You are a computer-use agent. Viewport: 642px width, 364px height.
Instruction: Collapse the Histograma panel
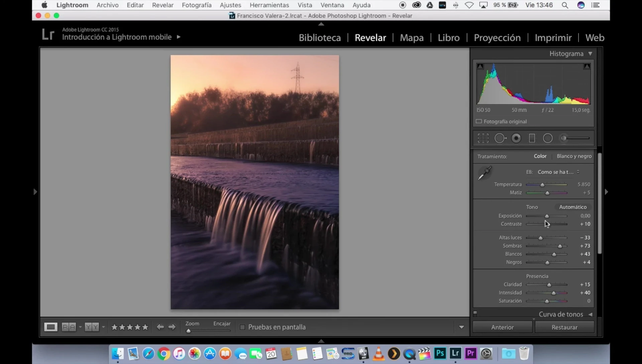point(590,53)
